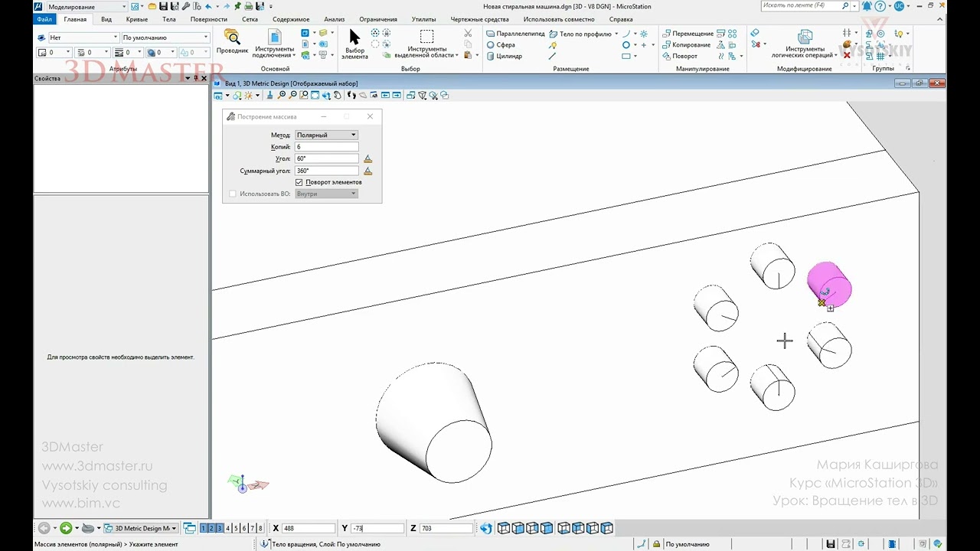
Task: Close the Свойства panel
Action: coord(204,78)
